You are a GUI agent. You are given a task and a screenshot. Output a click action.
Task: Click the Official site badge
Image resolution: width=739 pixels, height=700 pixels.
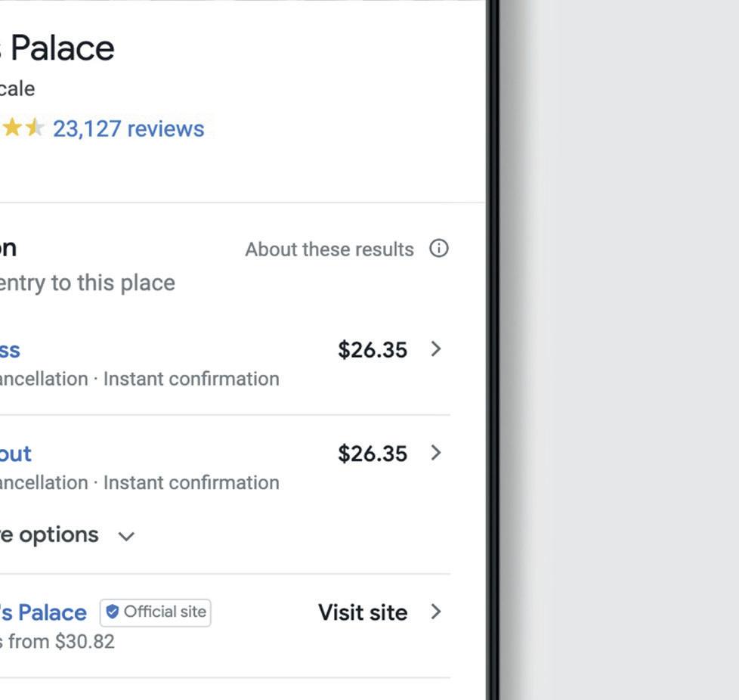(x=156, y=612)
